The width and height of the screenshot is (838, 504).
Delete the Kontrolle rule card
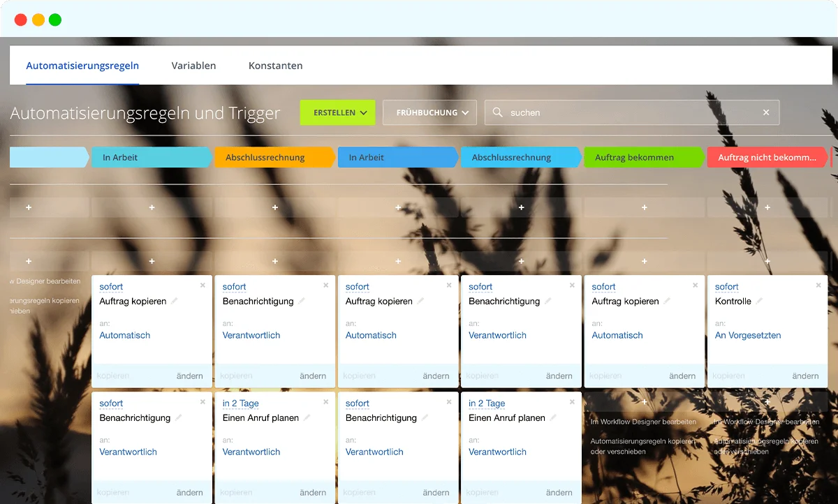click(818, 286)
